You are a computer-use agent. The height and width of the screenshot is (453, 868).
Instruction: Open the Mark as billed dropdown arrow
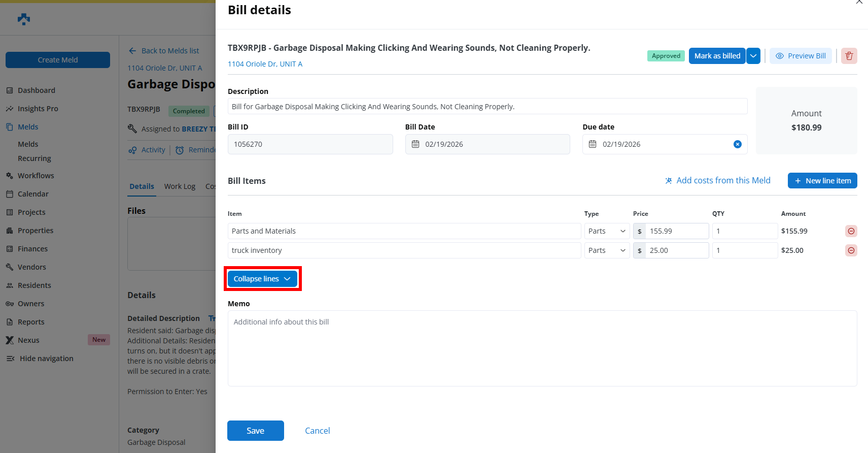[753, 56]
